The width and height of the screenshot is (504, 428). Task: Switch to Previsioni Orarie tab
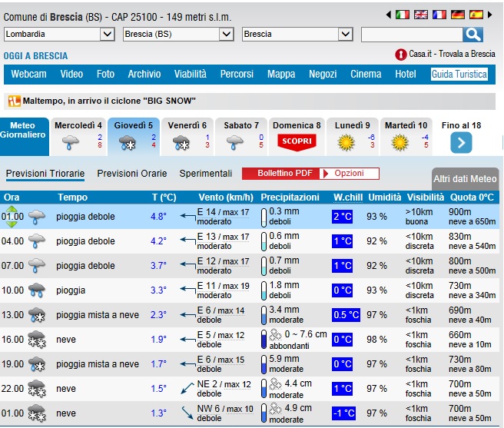click(131, 174)
